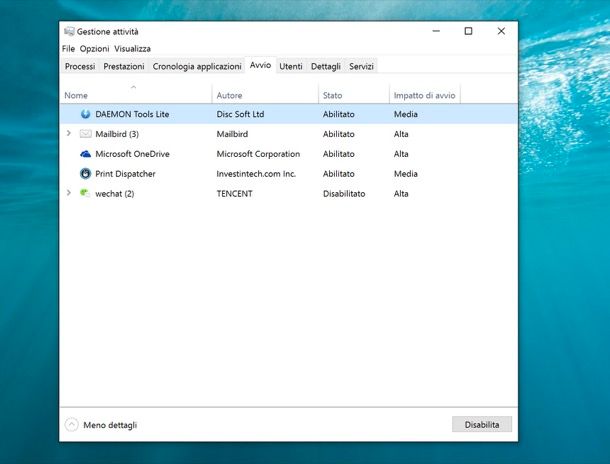Open the File menu
This screenshot has height=464, width=610.
pyautogui.click(x=68, y=49)
